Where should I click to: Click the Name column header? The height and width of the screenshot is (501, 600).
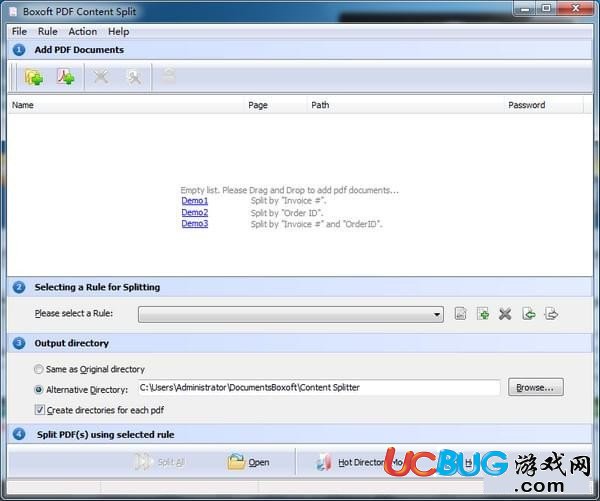126,105
